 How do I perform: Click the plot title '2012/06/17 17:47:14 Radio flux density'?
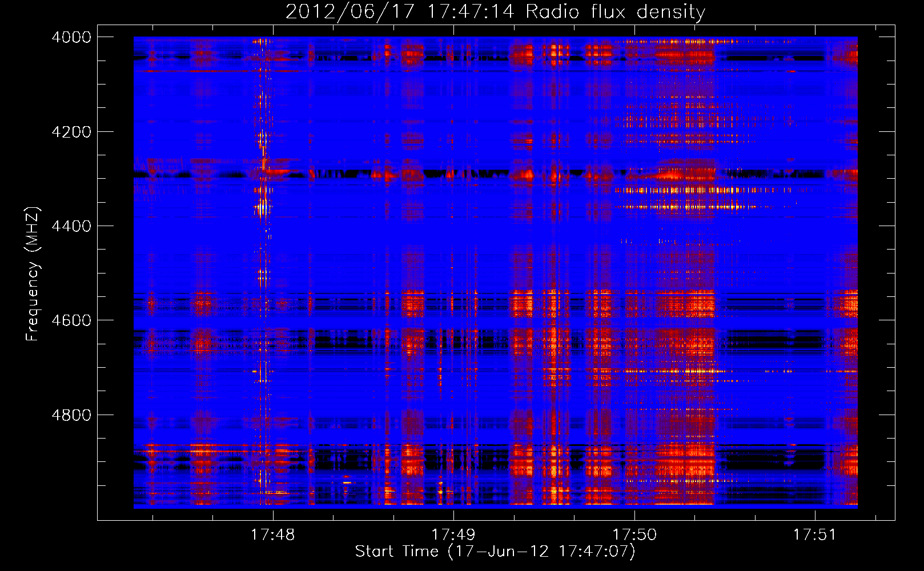(495, 12)
